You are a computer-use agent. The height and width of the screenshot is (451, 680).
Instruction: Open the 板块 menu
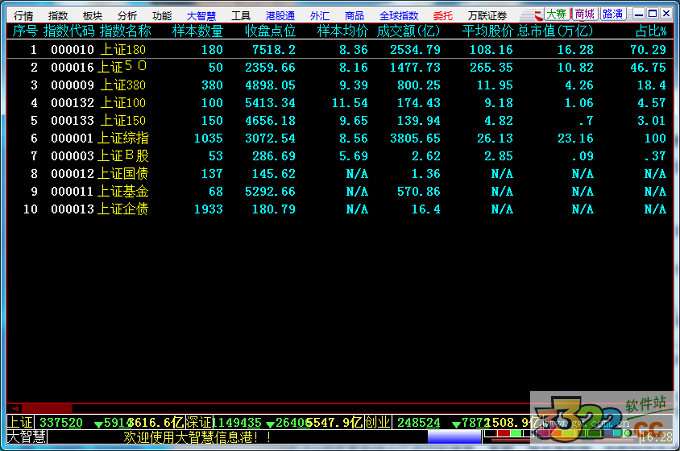tap(92, 16)
